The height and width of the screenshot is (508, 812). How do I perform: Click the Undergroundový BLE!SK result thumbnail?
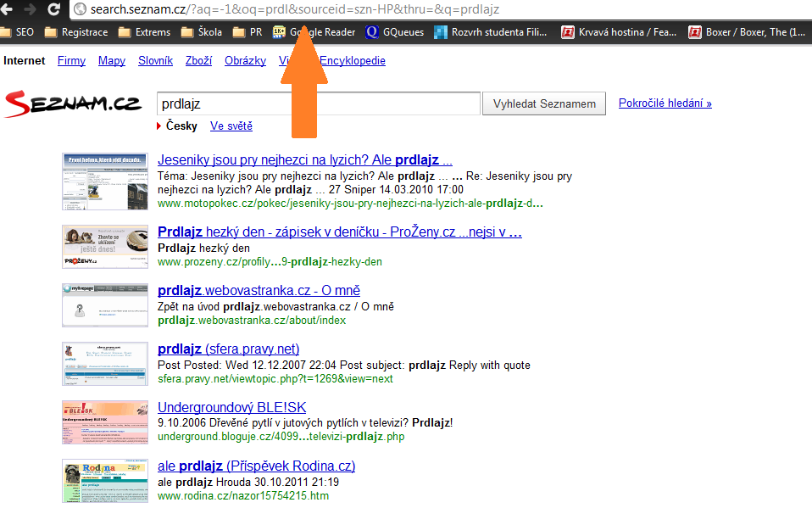pos(105,422)
